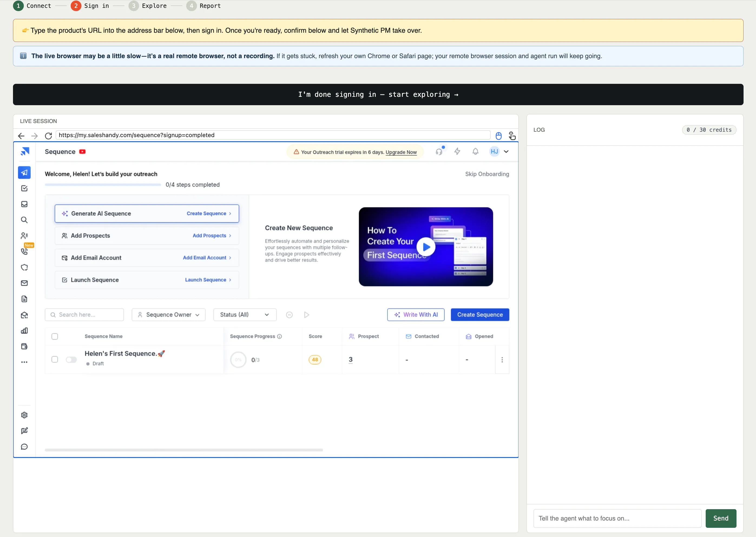Click the Sign in step in wizard
Screen dimensions: 756x537
click(90, 6)
